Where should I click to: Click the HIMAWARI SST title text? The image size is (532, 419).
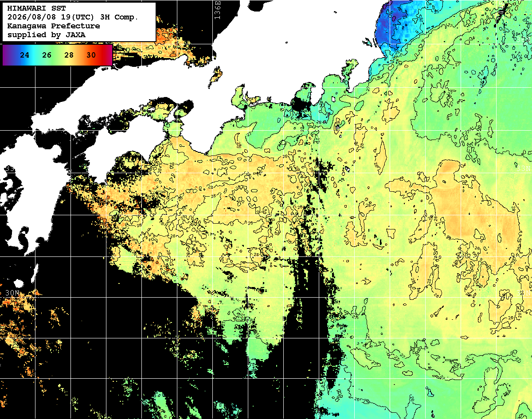36,8
